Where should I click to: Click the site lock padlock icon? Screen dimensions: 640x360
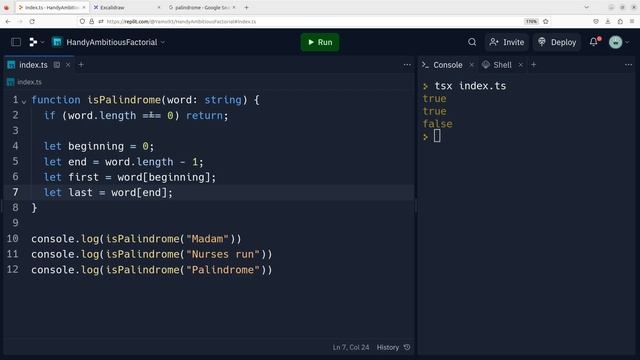[x=91, y=21]
